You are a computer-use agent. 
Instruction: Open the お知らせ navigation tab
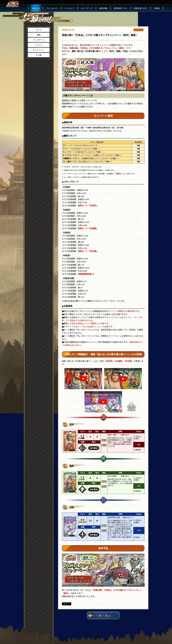pyautogui.click(x=36, y=8)
